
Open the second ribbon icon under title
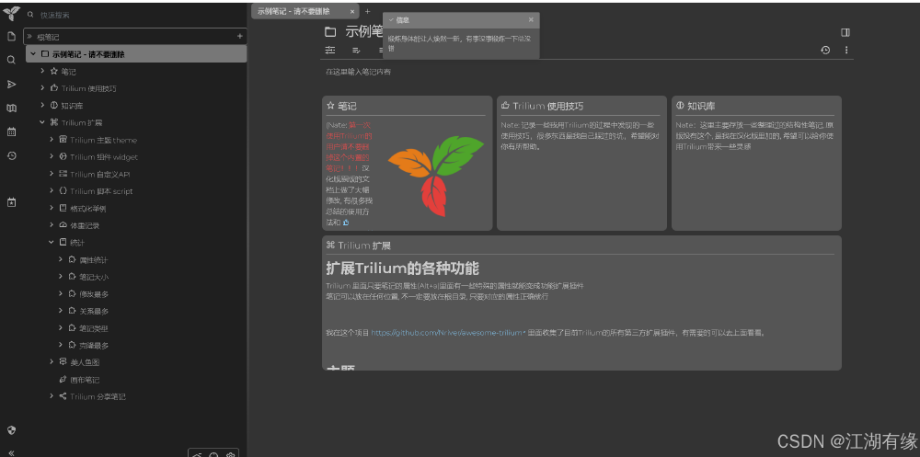click(356, 50)
